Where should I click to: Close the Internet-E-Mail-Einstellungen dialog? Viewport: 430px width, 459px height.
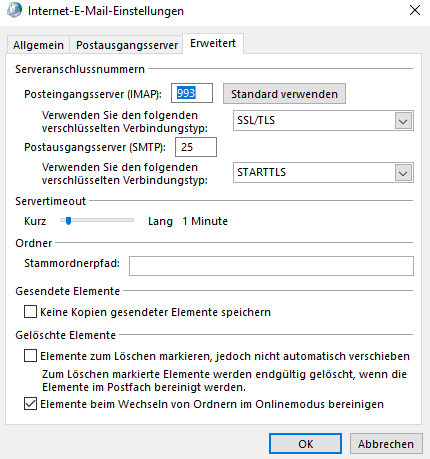coord(415,10)
